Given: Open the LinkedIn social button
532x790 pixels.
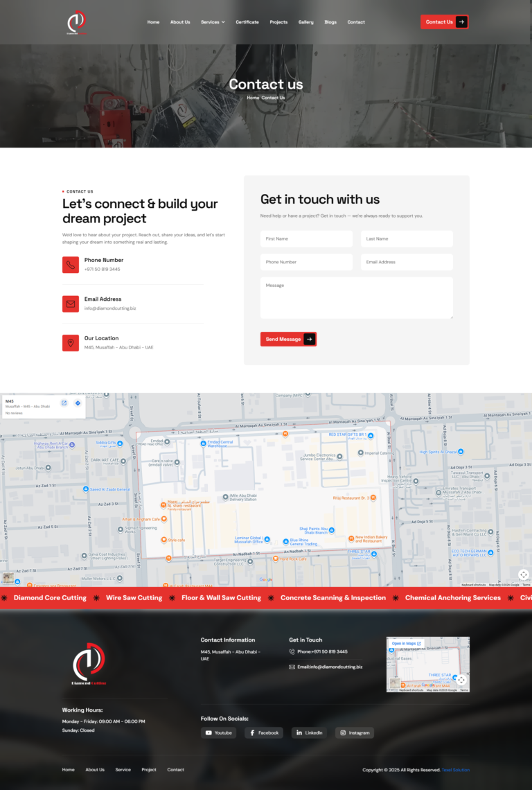Looking at the screenshot, I should click(309, 732).
